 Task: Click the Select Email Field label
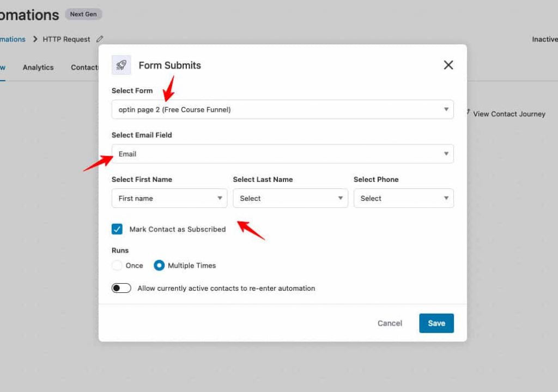tap(142, 135)
